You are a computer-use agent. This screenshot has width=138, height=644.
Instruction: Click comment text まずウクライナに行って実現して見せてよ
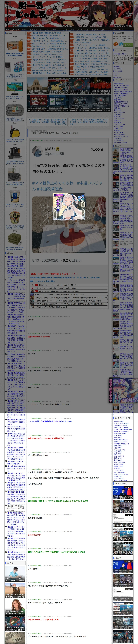point(45,602)
